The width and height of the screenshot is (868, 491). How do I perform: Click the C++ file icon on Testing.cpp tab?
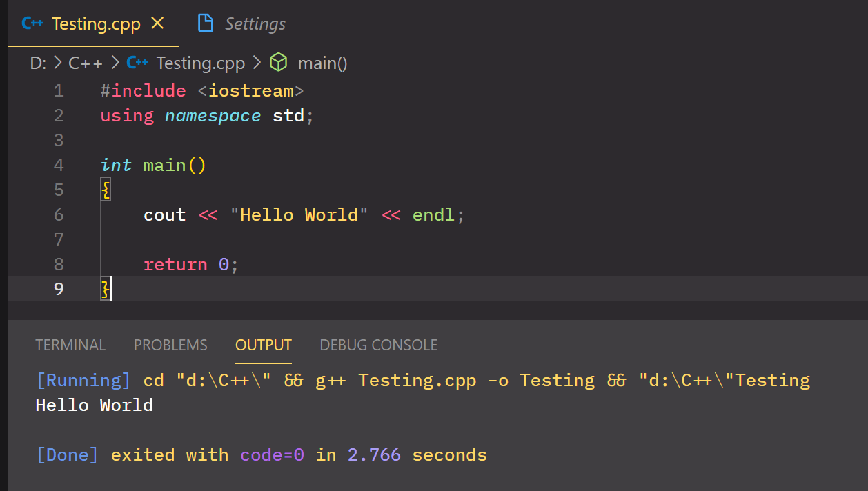coord(32,23)
